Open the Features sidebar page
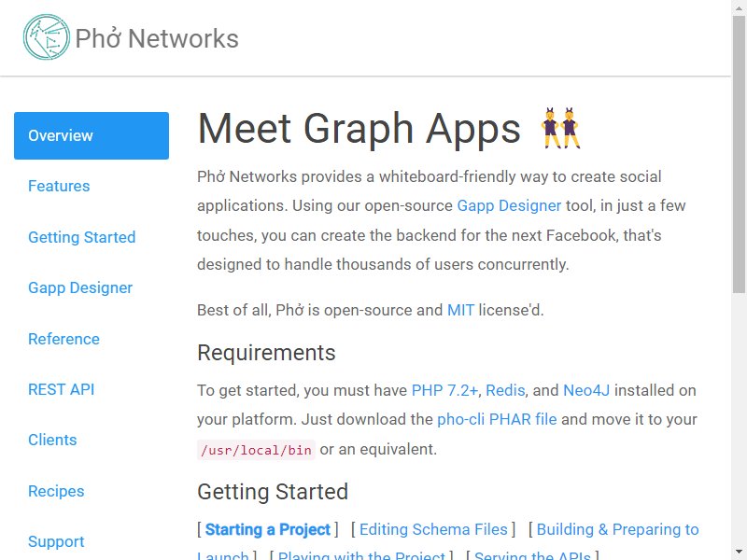 (x=59, y=186)
